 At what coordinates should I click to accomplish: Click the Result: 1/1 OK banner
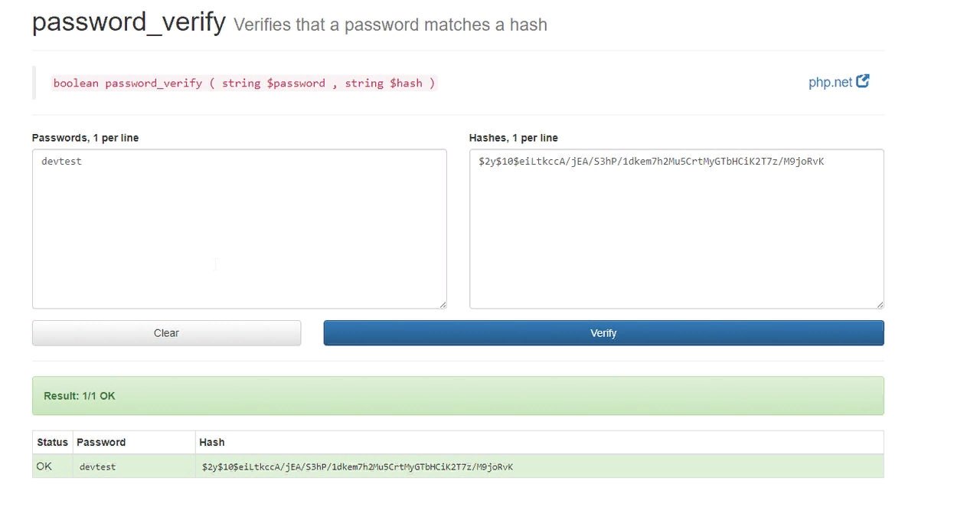click(458, 395)
